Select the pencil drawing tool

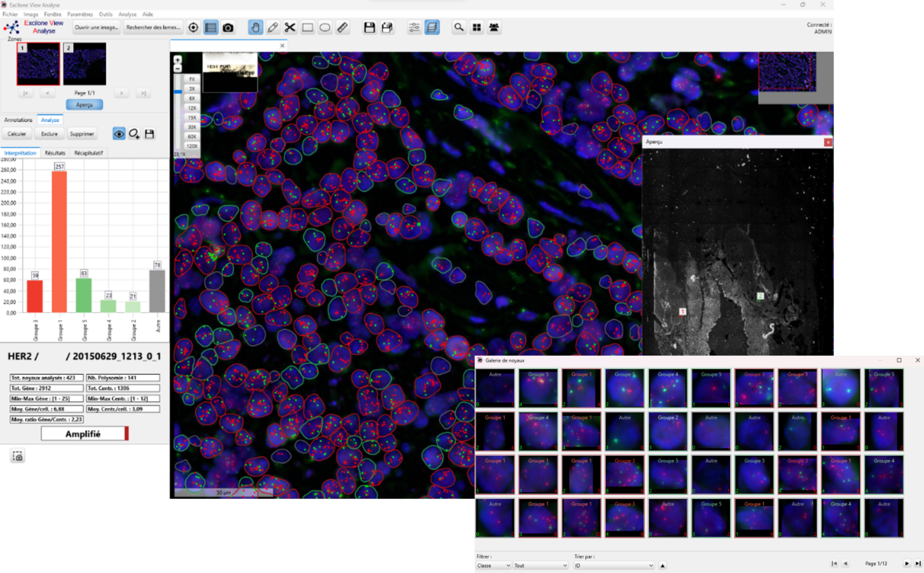273,28
